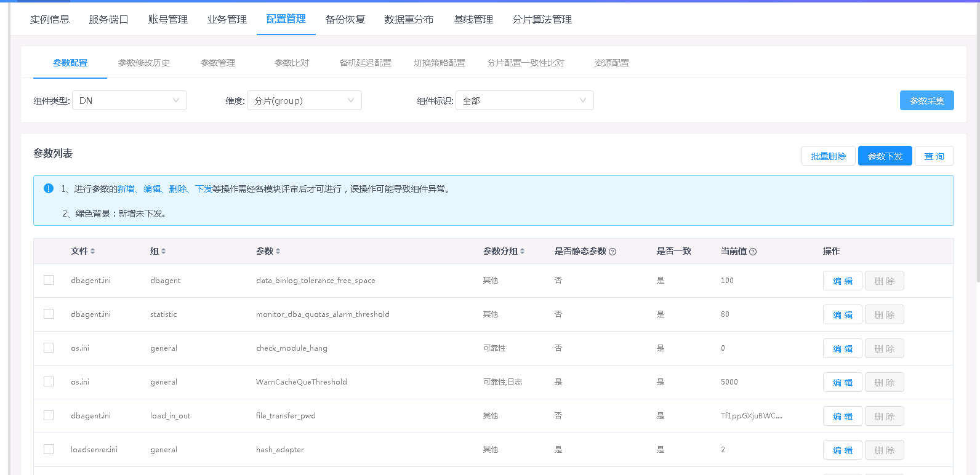Go to 实例信息 top tab
Image resolution: width=980 pixels, height=475 pixels.
coord(50,19)
